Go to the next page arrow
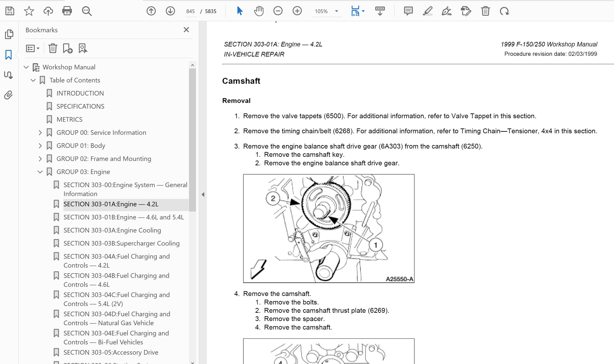Screen dimensions: 614x364 [170, 11]
